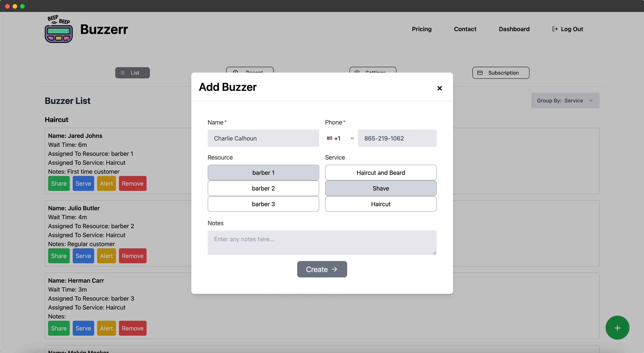Remove Herman Carr from the list
This screenshot has height=353, width=644.
[133, 328]
